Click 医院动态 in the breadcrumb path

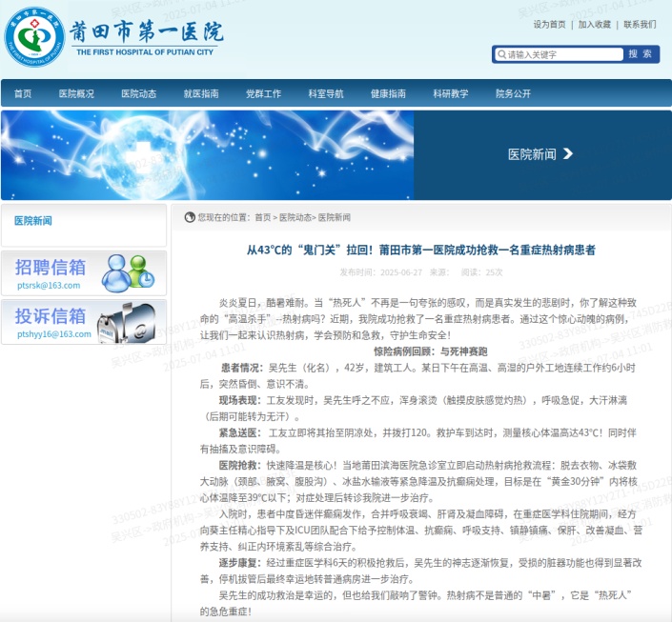[x=295, y=217]
